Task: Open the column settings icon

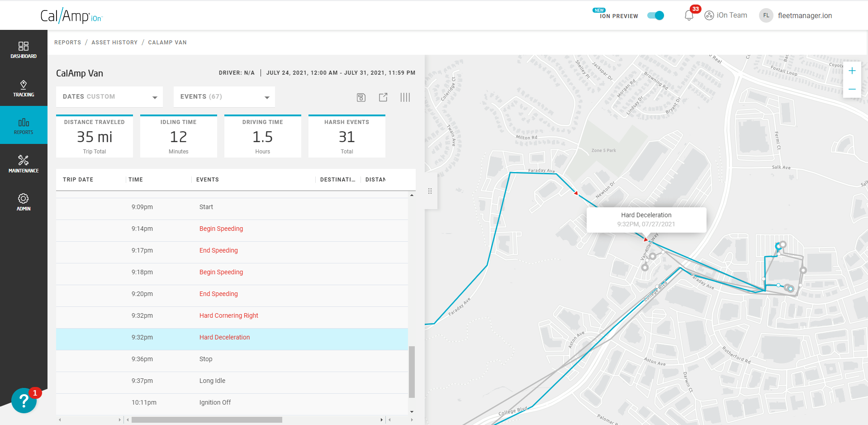Action: coord(405,97)
